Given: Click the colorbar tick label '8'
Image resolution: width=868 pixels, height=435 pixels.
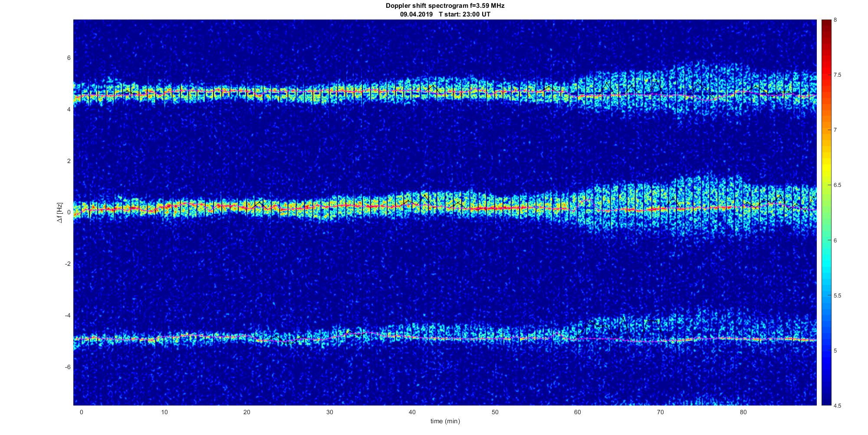Looking at the screenshot, I should (x=835, y=20).
